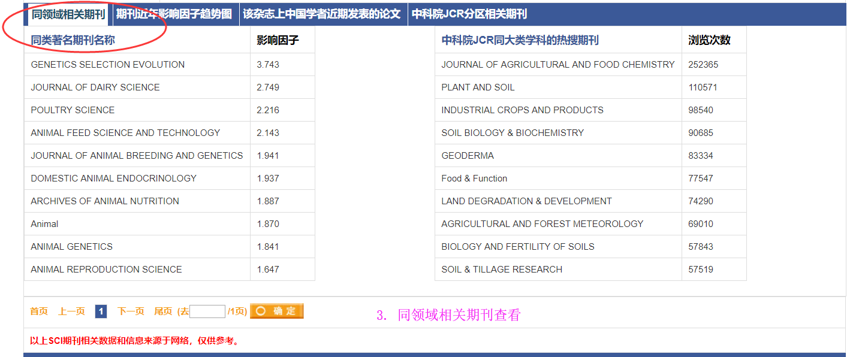The width and height of the screenshot is (868, 357).
Task: Select impact factor value 2.143
Action: tap(268, 133)
